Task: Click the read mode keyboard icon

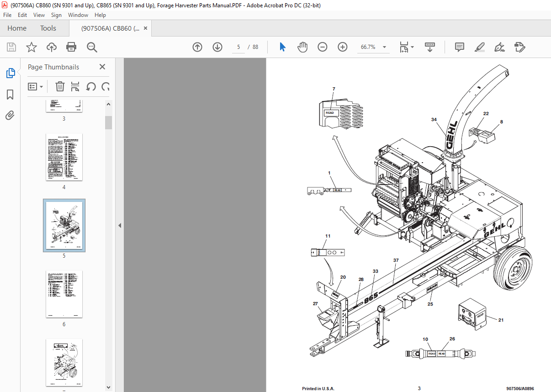Action: click(429, 47)
